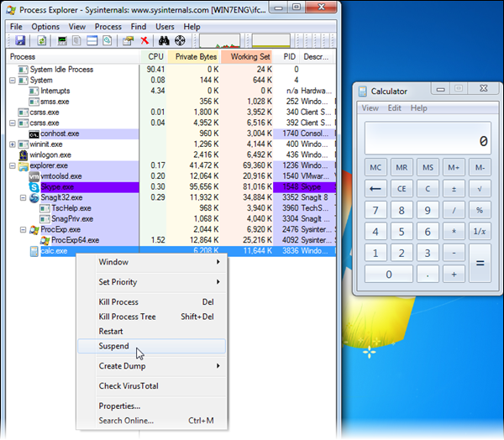
Task: Click the calc.exe calculator icon
Action: coord(34,251)
